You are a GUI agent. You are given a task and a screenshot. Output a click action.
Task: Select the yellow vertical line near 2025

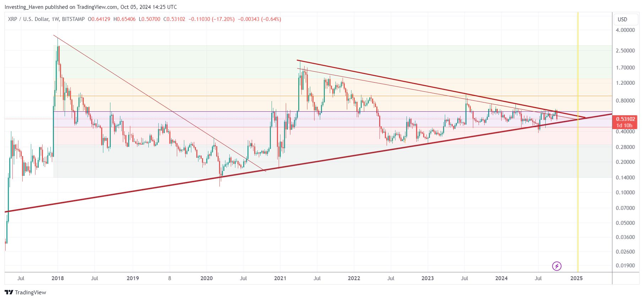(x=578, y=142)
